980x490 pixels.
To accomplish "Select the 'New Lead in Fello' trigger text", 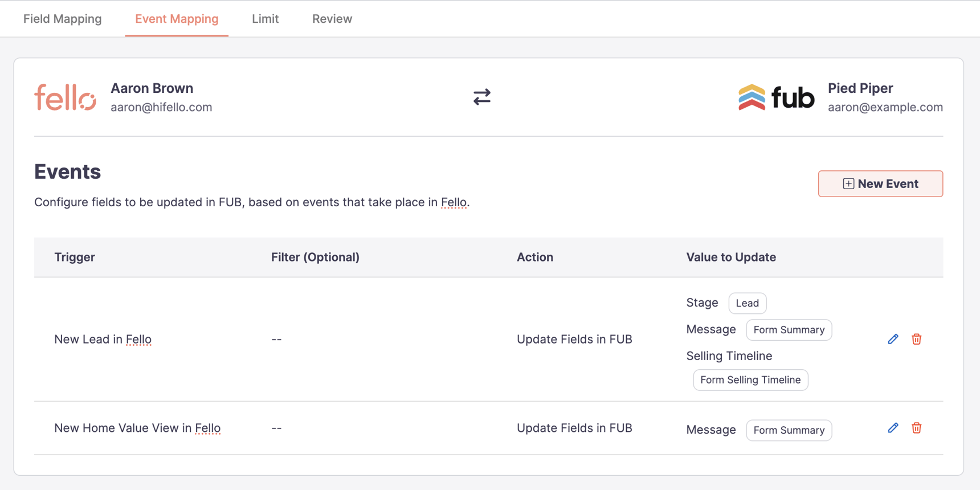I will tap(103, 339).
